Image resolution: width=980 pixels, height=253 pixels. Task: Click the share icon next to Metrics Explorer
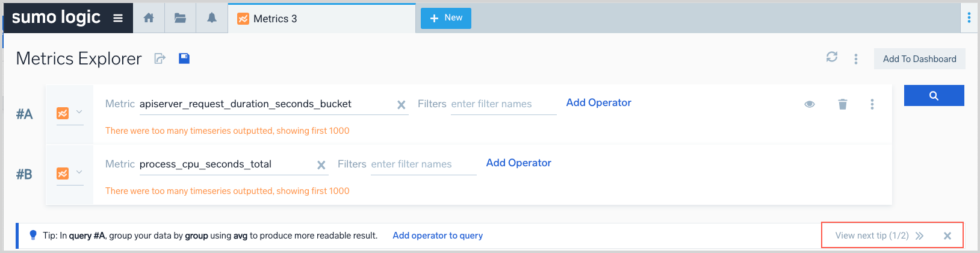tap(160, 58)
